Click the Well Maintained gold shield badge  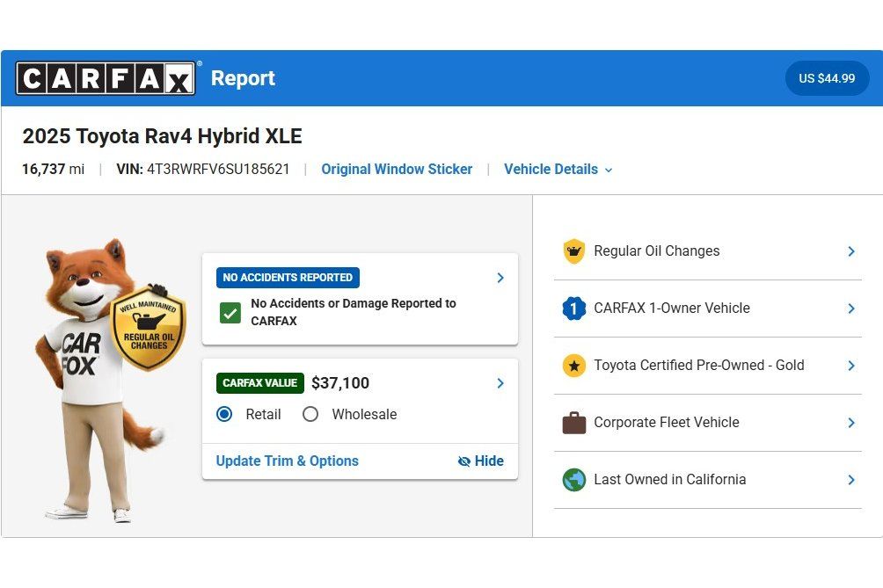point(149,329)
